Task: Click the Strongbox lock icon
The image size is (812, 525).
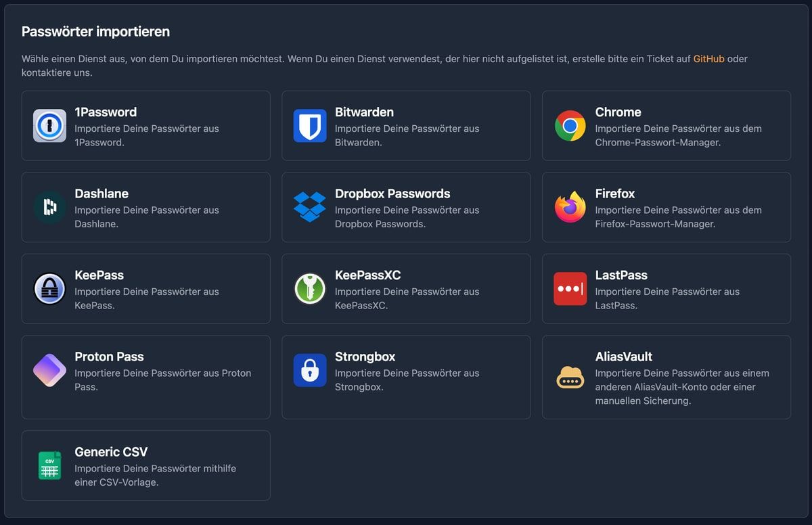Action: pyautogui.click(x=310, y=370)
